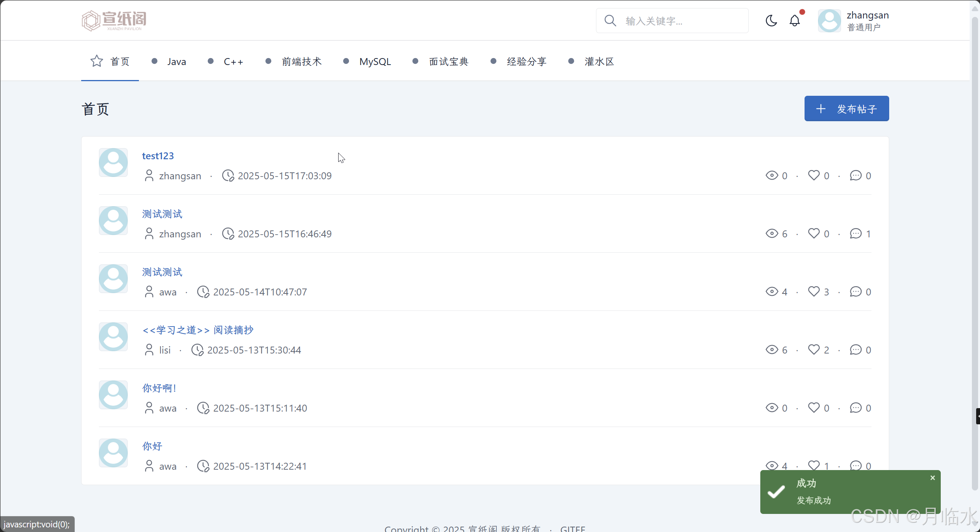Select the 灌水区 board tab
Viewport: 980px width, 532px height.
coord(599,62)
